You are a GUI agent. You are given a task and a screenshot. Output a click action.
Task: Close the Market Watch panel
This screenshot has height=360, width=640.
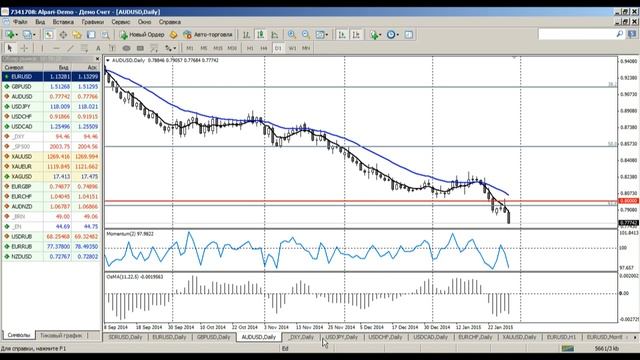click(x=98, y=59)
